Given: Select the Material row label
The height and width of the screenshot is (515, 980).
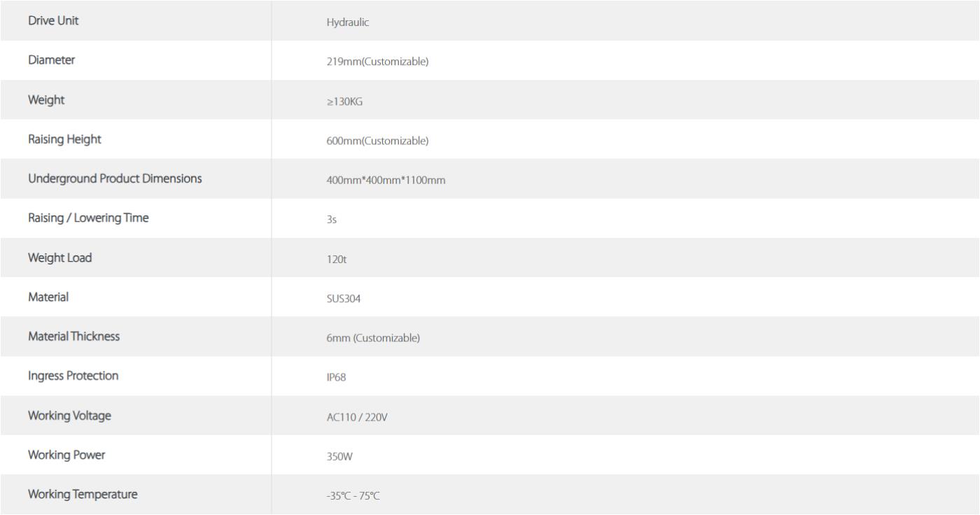Looking at the screenshot, I should click(48, 297).
